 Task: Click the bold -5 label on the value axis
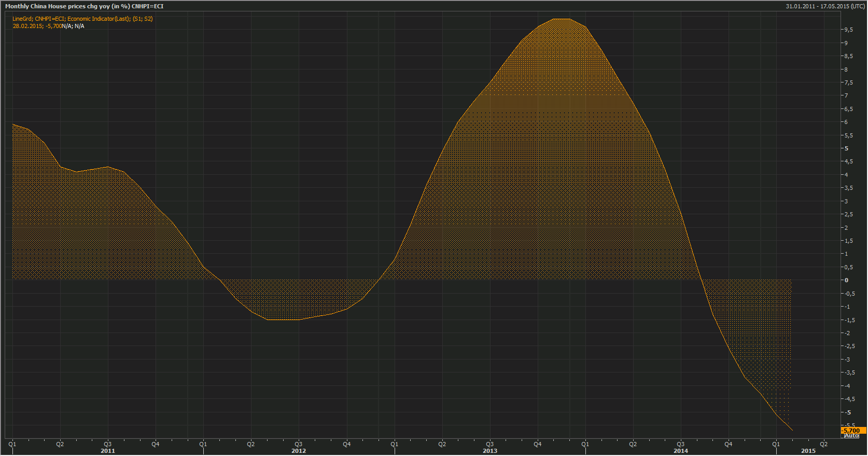848,412
